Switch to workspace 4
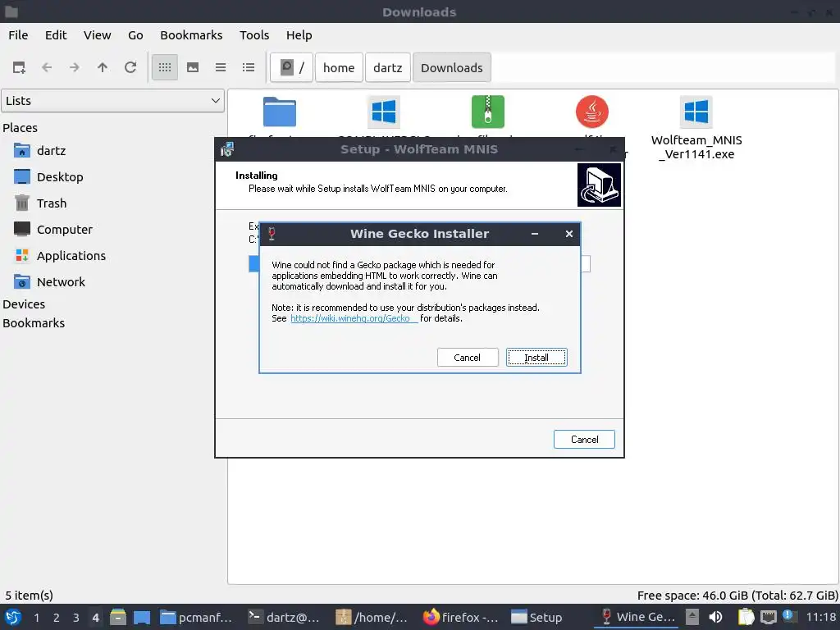This screenshot has width=840, height=630. coord(95,618)
